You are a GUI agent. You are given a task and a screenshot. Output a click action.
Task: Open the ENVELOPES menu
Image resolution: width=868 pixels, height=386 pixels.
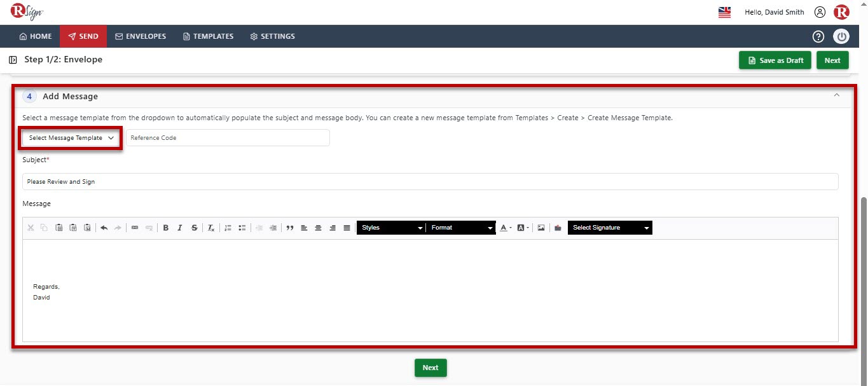pyautogui.click(x=141, y=36)
